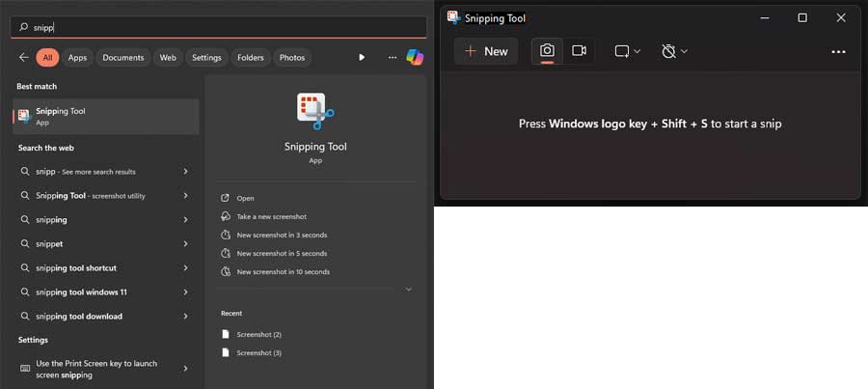Screen dimensions: 868x389
Task: Show more filters with the play arrow
Action: point(362,58)
